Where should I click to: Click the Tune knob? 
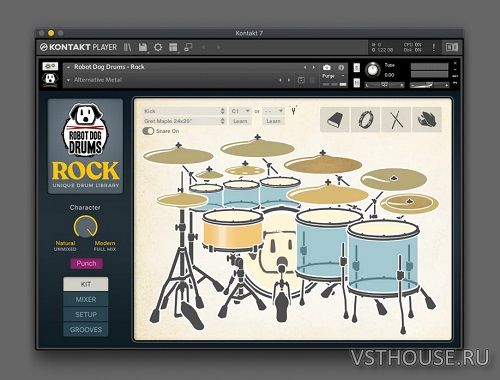(372, 70)
